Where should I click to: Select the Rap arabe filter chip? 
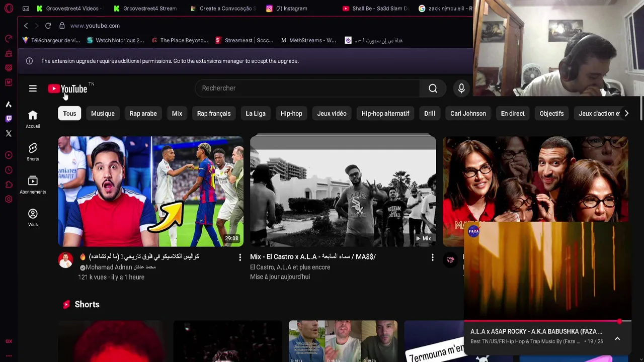coord(143,114)
